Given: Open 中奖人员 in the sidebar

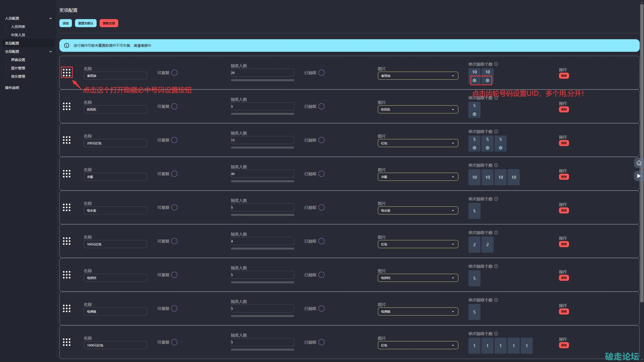Looking at the screenshot, I should click(x=18, y=35).
